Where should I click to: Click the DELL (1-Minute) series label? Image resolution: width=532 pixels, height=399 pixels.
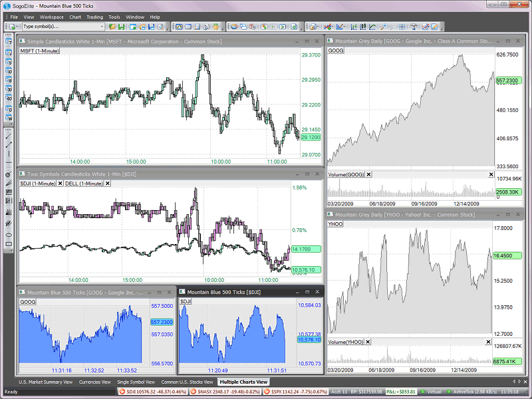[84, 184]
